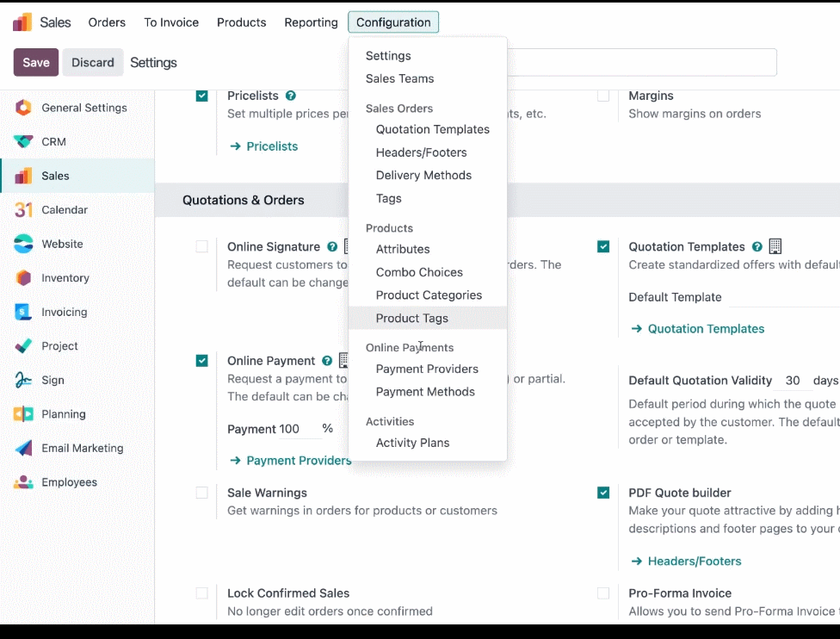Open the Invoicing dollar icon
The image size is (840, 639).
[x=23, y=312]
